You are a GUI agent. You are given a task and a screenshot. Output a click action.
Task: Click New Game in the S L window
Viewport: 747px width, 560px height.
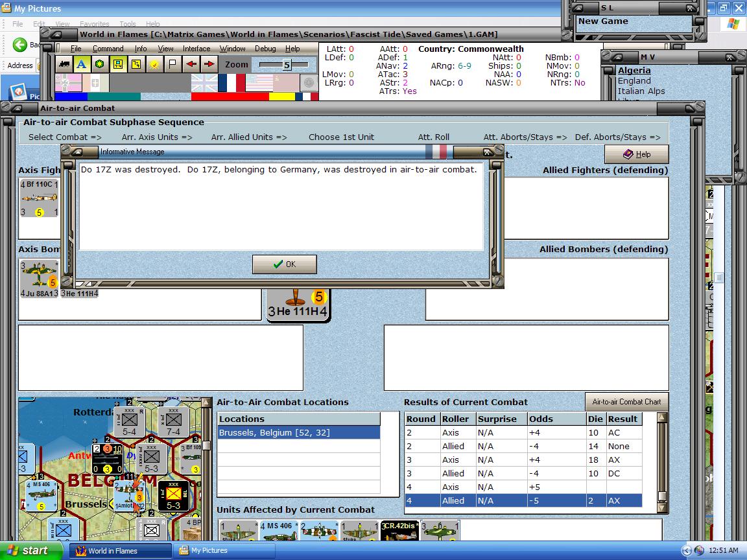(603, 21)
